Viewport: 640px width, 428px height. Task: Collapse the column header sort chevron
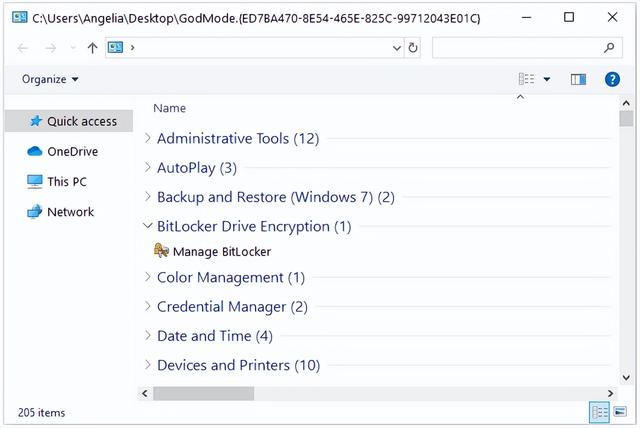click(x=520, y=97)
